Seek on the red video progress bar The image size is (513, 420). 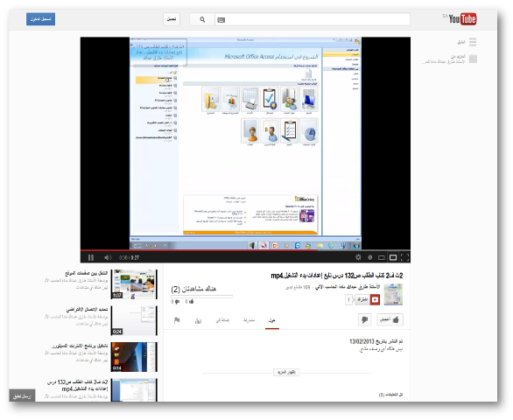click(x=245, y=250)
